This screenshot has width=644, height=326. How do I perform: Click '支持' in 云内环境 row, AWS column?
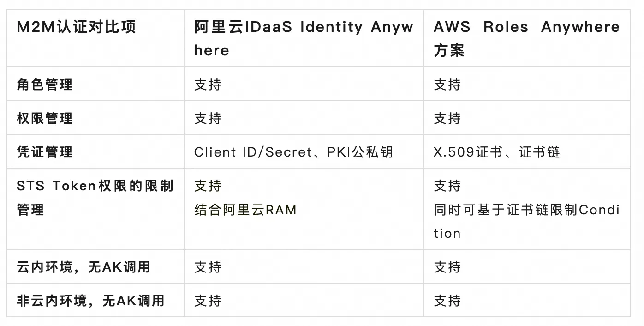point(447,267)
